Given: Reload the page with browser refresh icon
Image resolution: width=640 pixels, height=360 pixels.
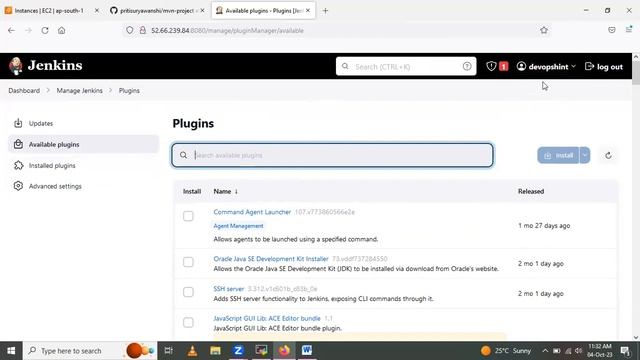Looking at the screenshot, I should (x=45, y=30).
